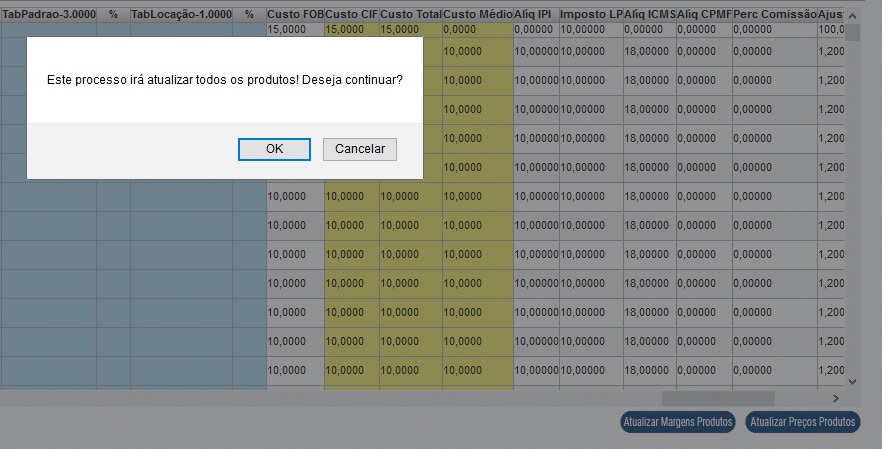Click Cancelar in the confirmation dialog
This screenshot has height=449, width=882.
pyautogui.click(x=359, y=149)
